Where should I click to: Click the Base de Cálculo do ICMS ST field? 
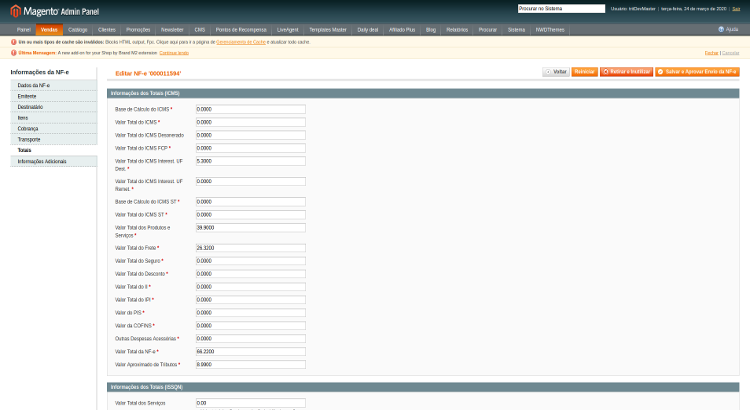coord(251,201)
